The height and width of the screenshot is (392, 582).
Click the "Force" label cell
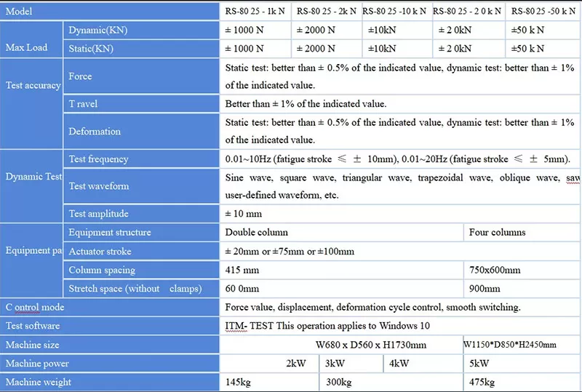tap(141, 76)
